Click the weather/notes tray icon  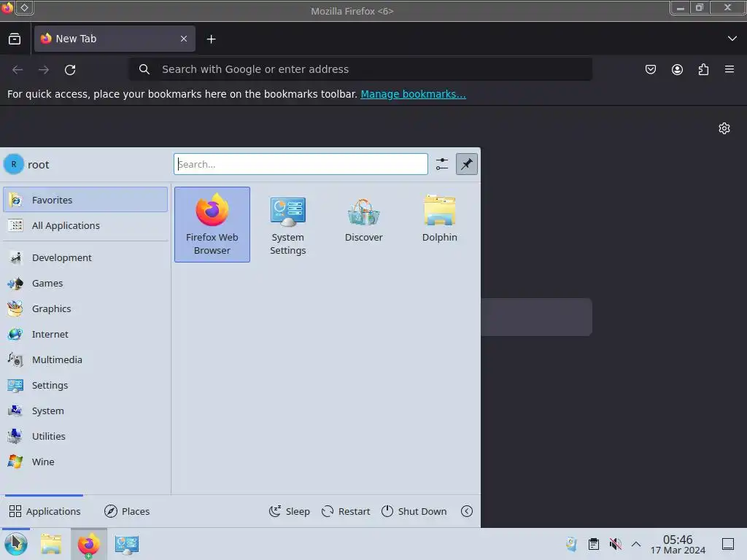(571, 544)
